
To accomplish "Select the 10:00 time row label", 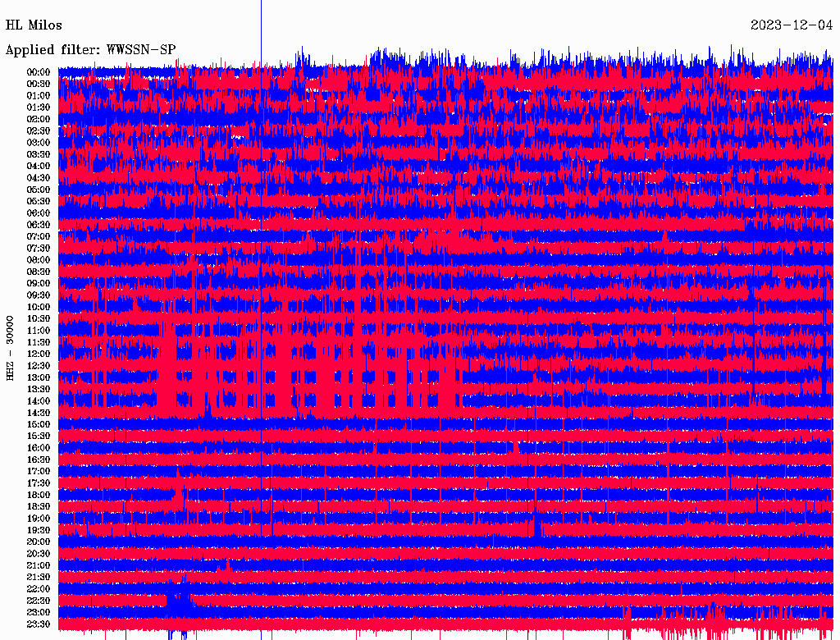I will (38, 307).
